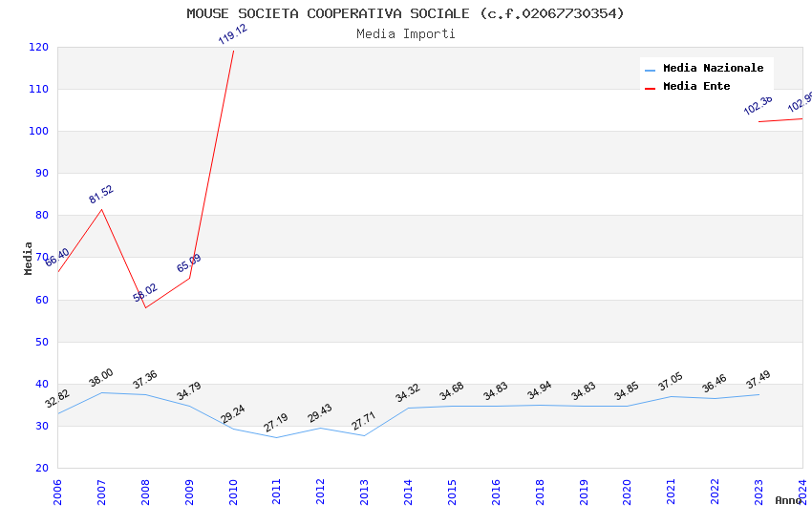Select the 29.24 national average label
This screenshot has height=525, width=812.
tap(233, 413)
